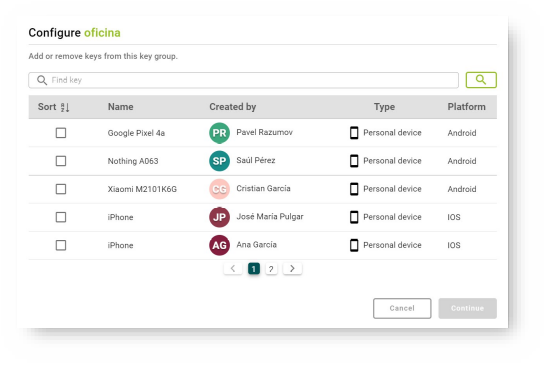This screenshot has height=372, width=550.
Task: Click the CG avatar for Cristian García
Action: point(220,189)
